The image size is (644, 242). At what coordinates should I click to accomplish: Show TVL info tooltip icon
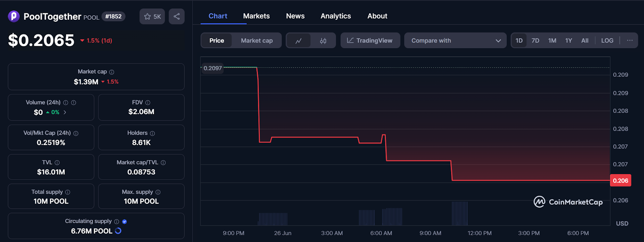point(57,163)
